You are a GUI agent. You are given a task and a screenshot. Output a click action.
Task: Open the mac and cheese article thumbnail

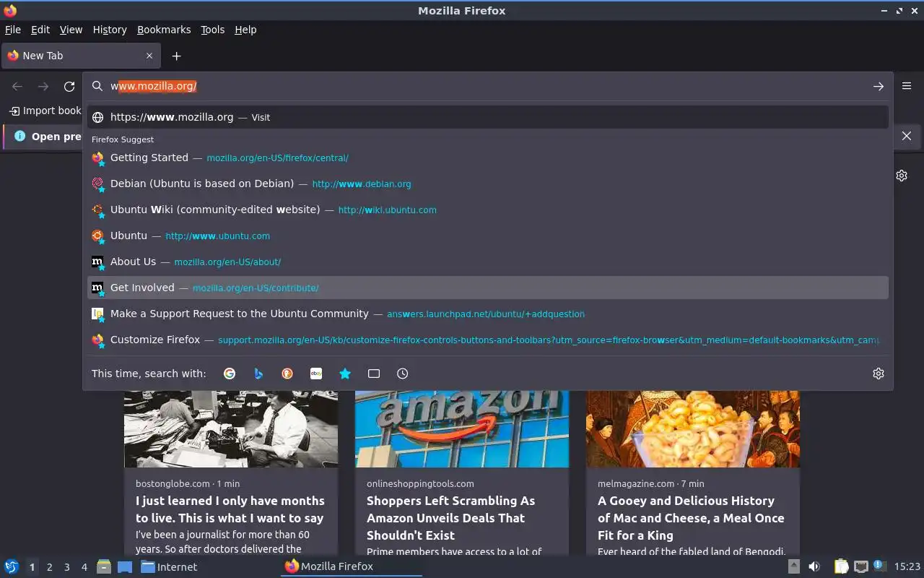pos(693,429)
